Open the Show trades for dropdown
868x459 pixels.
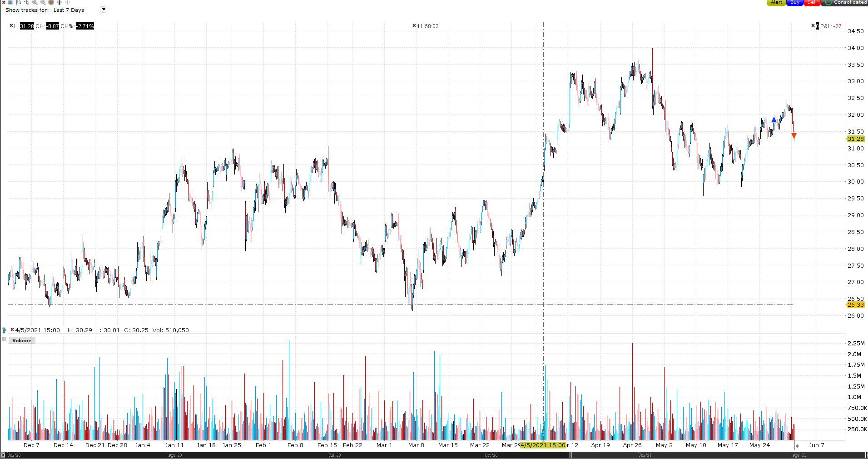103,10
